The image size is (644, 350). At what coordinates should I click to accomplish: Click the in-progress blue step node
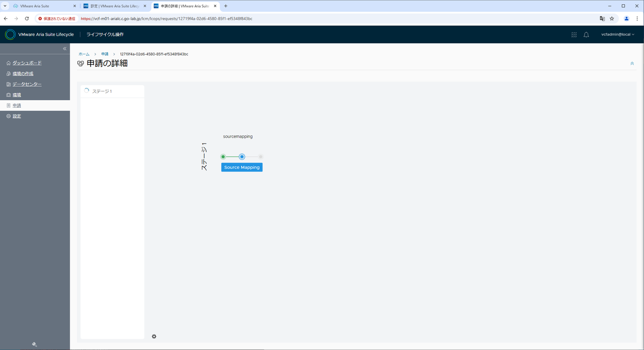242,157
